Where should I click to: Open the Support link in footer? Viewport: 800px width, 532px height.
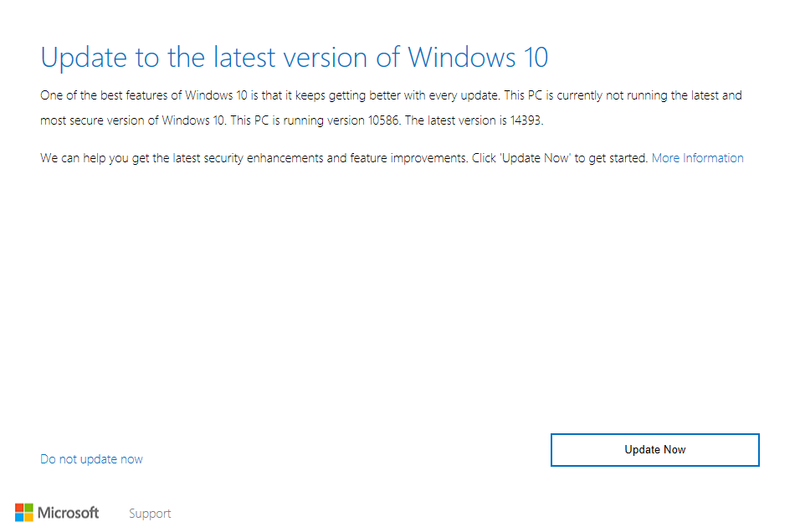pyautogui.click(x=150, y=514)
